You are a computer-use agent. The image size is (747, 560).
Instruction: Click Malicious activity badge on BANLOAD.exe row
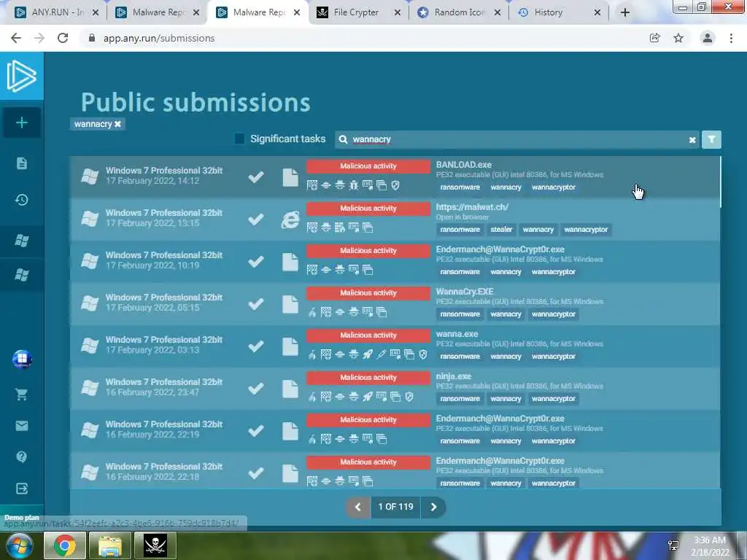368,166
